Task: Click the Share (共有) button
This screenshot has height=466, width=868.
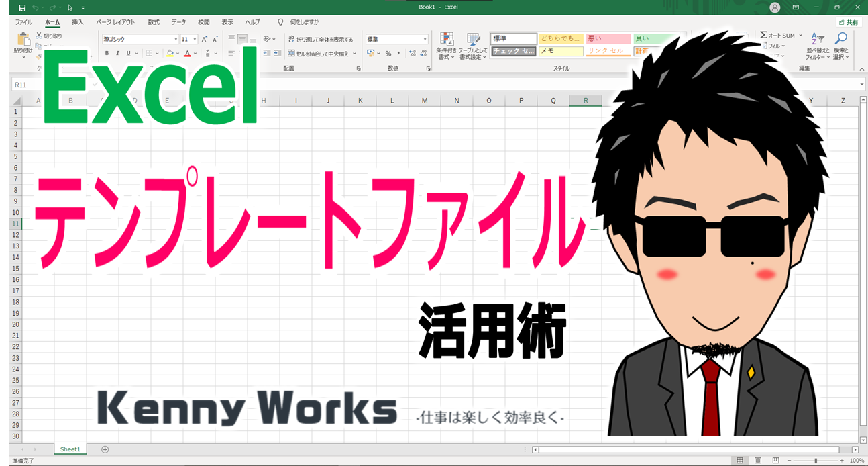Action: click(x=849, y=22)
